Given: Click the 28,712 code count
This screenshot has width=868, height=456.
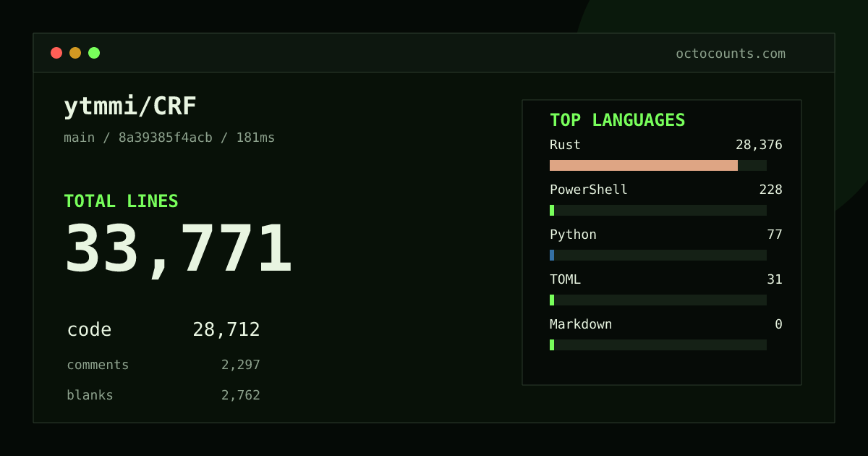Looking at the screenshot, I should (226, 330).
